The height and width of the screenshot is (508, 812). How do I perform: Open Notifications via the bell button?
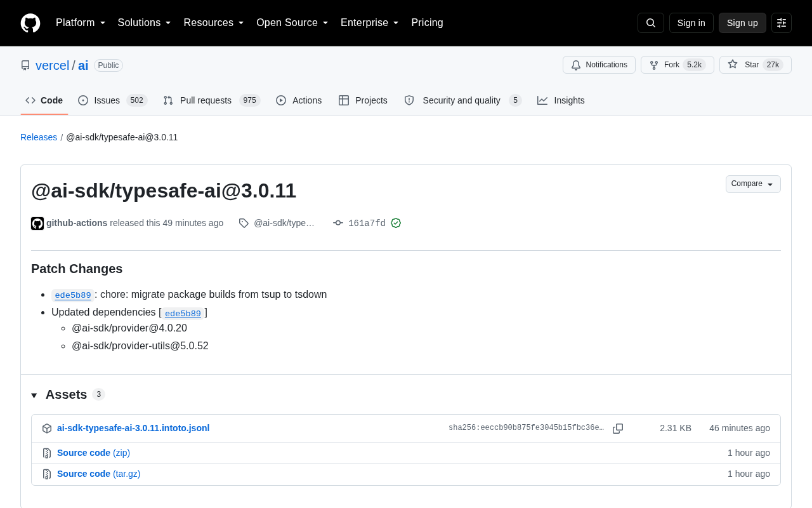pyautogui.click(x=599, y=65)
